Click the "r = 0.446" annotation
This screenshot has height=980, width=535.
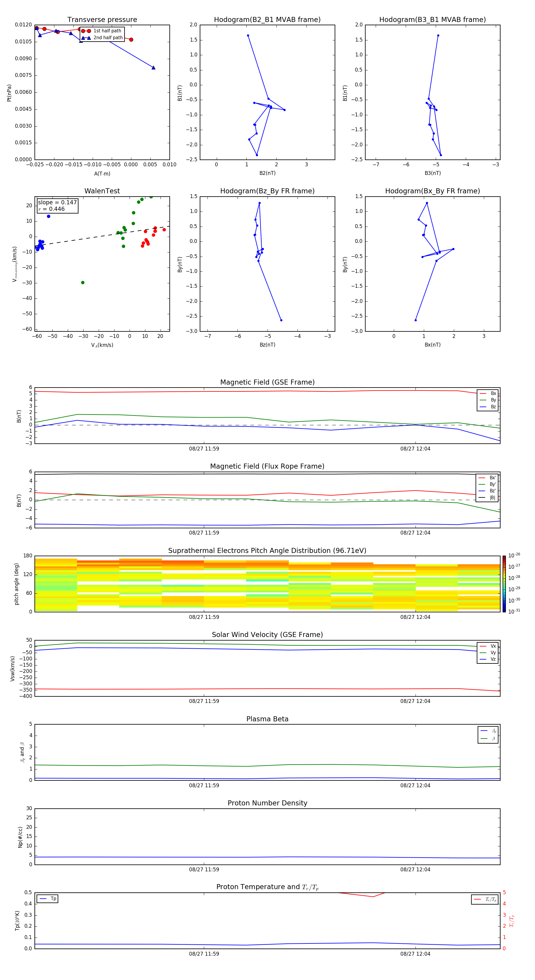point(51,209)
